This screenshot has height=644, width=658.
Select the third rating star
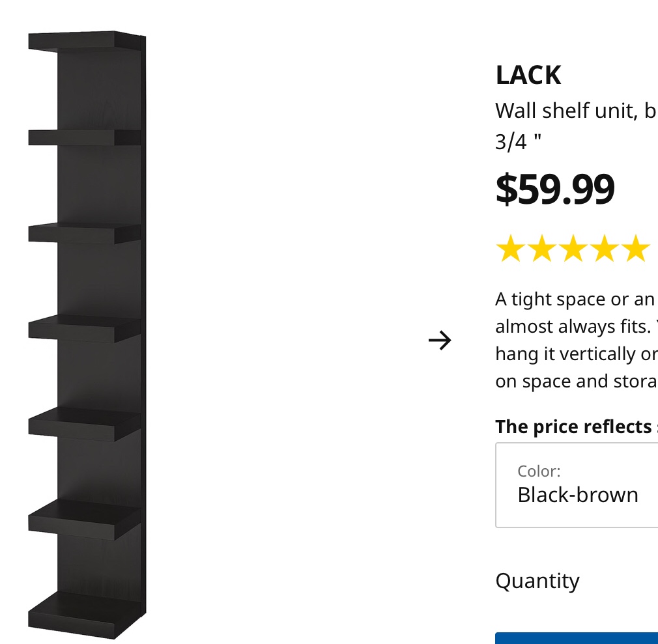(x=573, y=250)
